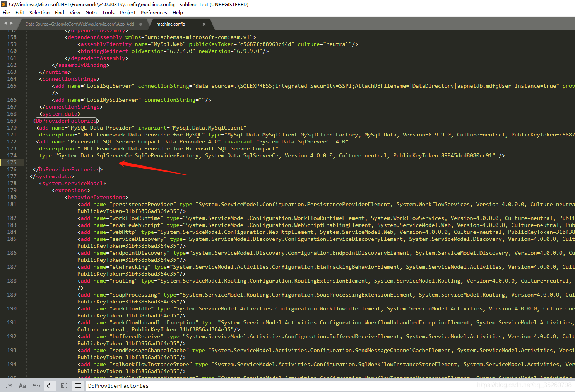Toggle wrap-around search option
Screen dimensions: 575x392
point(50,386)
